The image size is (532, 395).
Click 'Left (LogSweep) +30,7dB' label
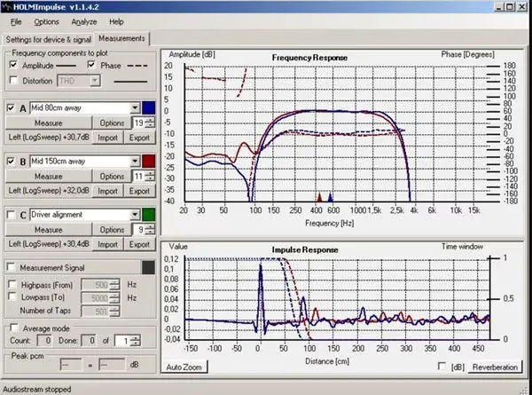tap(49, 138)
